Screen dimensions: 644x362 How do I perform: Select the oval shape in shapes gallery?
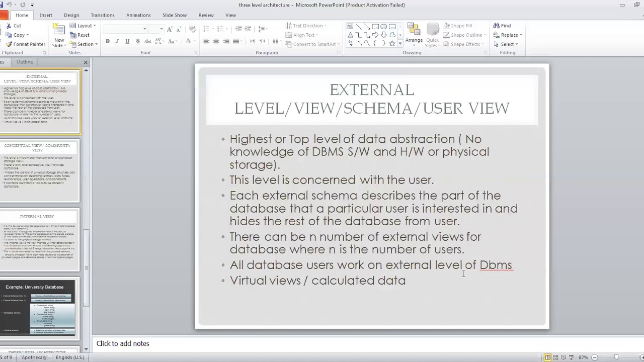pyautogui.click(x=383, y=26)
